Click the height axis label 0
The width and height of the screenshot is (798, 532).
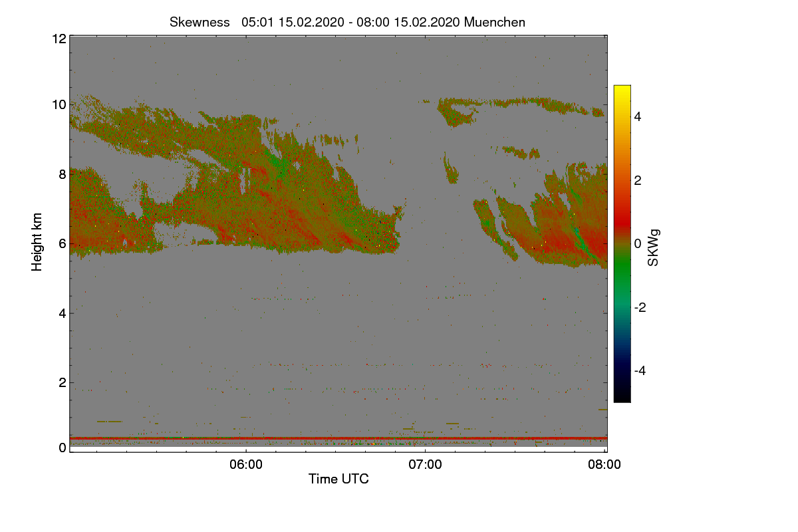[x=63, y=448]
